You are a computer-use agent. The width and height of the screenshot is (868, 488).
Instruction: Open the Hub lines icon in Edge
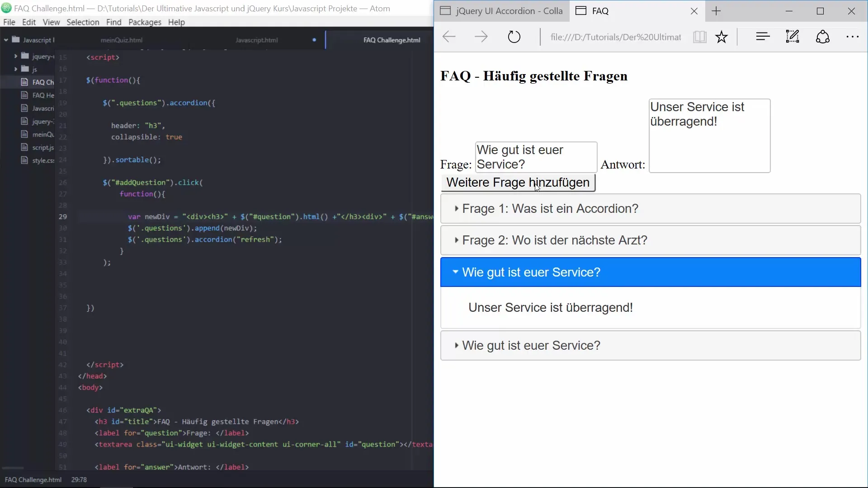[763, 37]
